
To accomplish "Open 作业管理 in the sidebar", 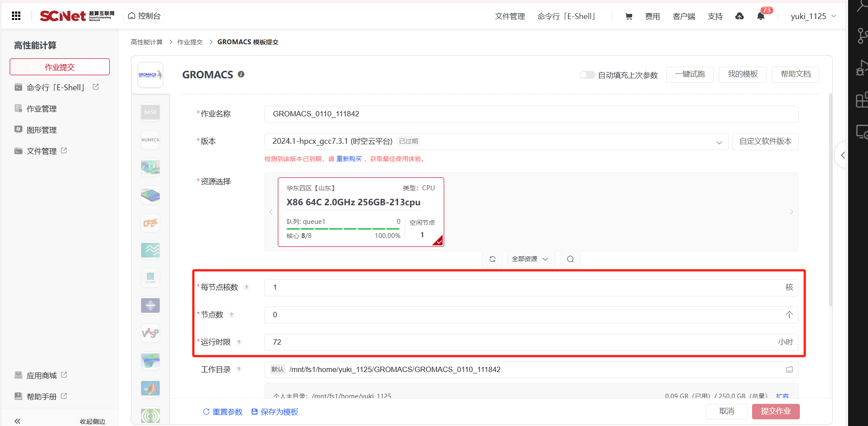I will click(35, 109).
